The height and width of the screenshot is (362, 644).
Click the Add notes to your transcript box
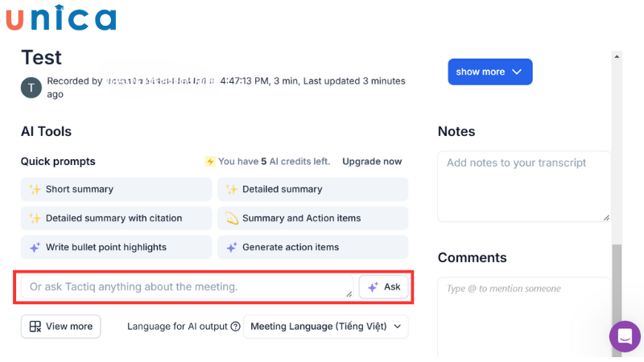523,185
